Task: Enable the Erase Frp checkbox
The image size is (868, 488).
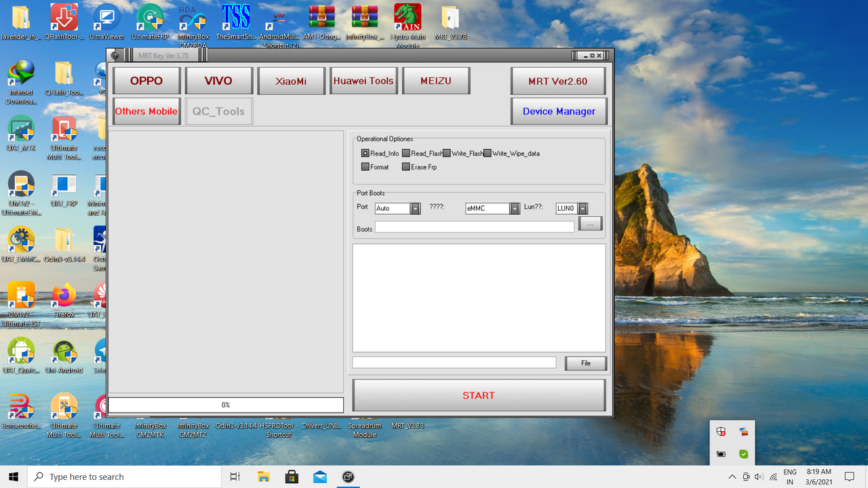Action: tap(406, 167)
